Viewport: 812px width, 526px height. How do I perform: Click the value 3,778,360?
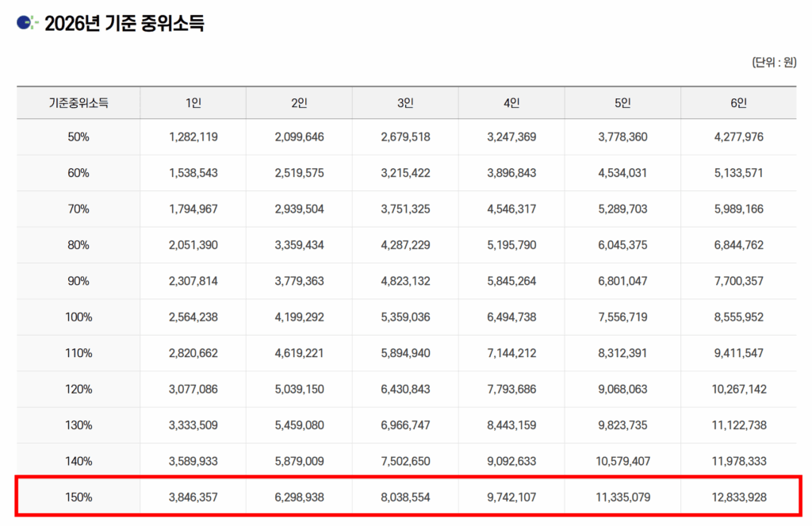click(622, 136)
